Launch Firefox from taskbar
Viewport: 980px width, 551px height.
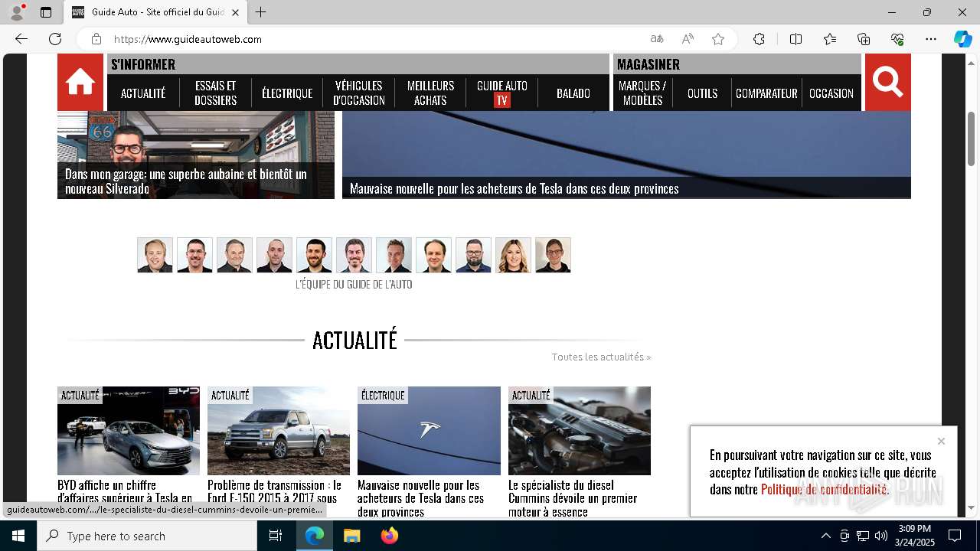pos(390,536)
